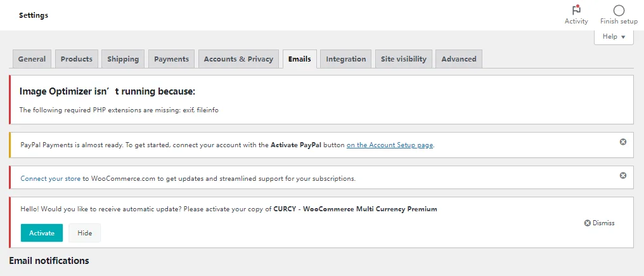Expand the Help dropdown
The height and width of the screenshot is (276, 644).
(614, 37)
